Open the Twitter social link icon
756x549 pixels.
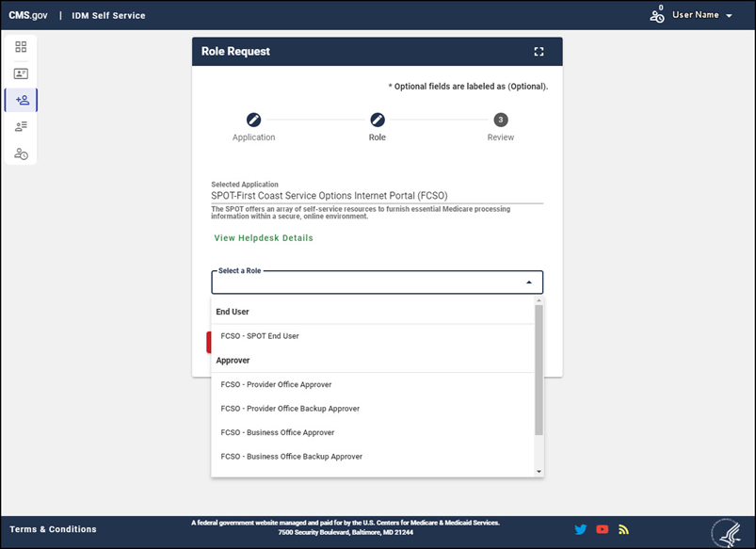point(581,529)
